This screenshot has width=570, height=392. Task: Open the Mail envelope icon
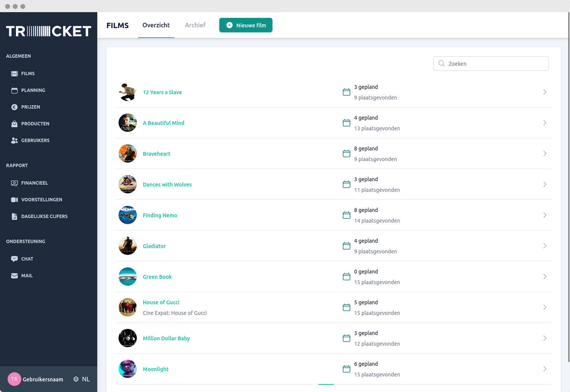point(14,276)
